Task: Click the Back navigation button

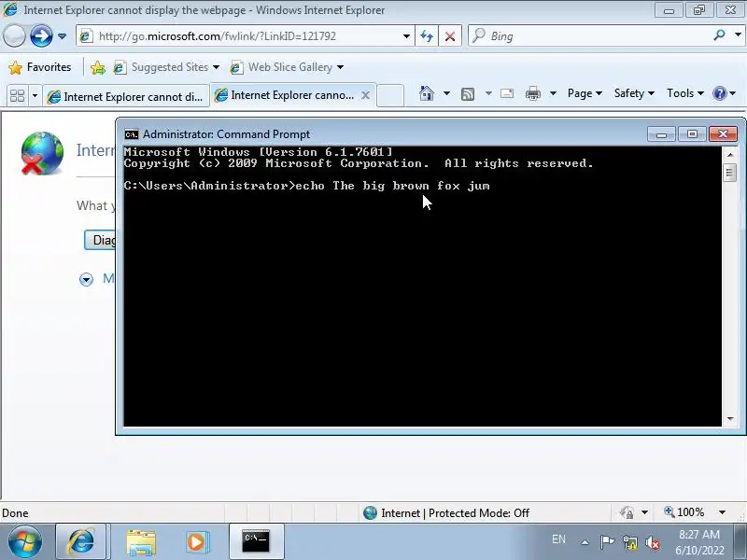Action: point(14,36)
